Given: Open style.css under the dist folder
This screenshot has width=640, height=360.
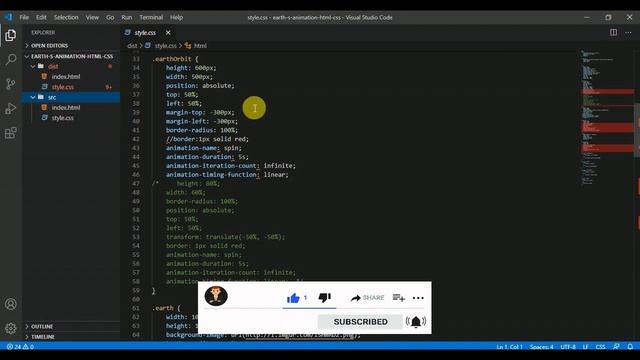Looking at the screenshot, I should pyautogui.click(x=62, y=87).
